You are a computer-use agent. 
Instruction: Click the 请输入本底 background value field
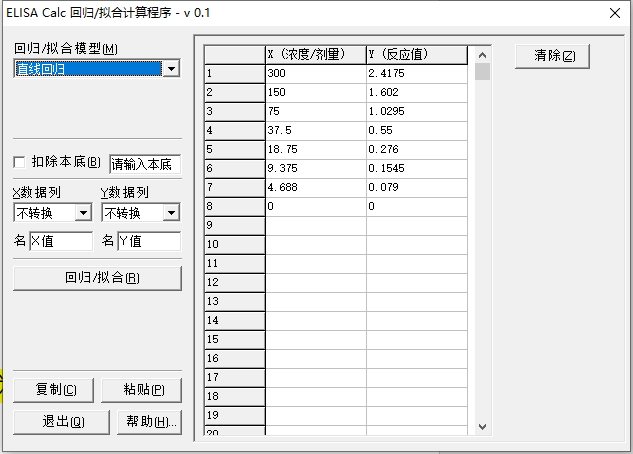pos(145,164)
